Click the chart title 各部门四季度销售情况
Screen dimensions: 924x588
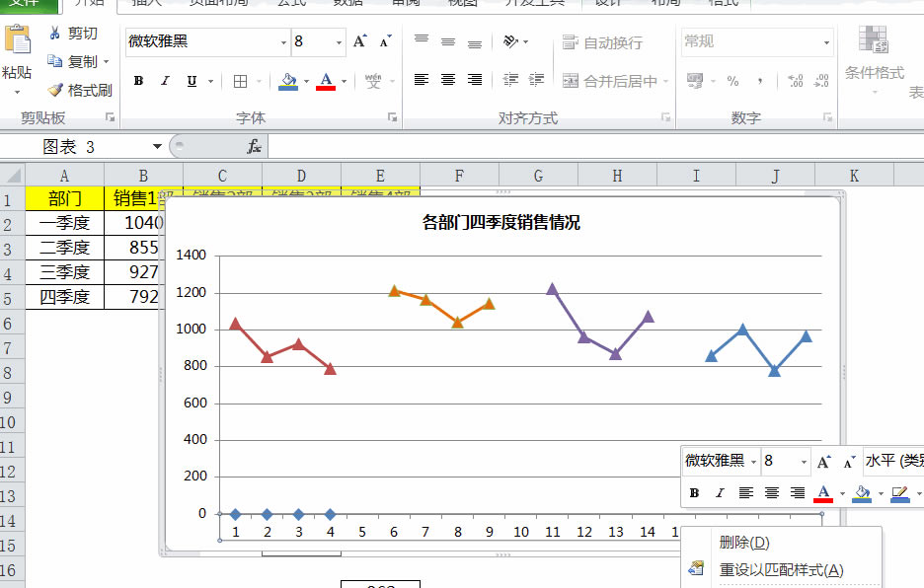coord(500,222)
